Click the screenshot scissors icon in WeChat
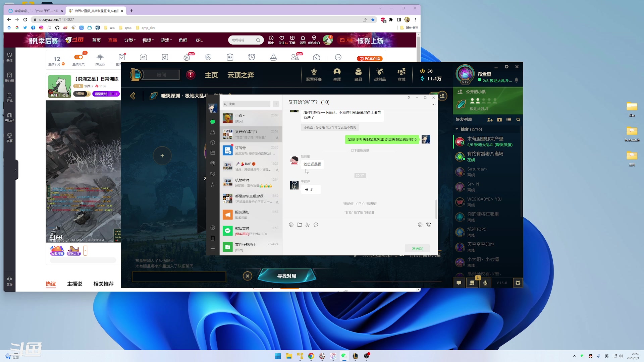644x362 pixels. point(308,225)
